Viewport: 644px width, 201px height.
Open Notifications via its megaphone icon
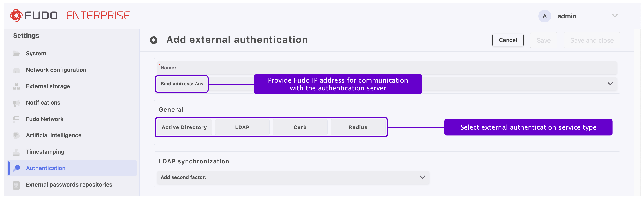(x=16, y=103)
